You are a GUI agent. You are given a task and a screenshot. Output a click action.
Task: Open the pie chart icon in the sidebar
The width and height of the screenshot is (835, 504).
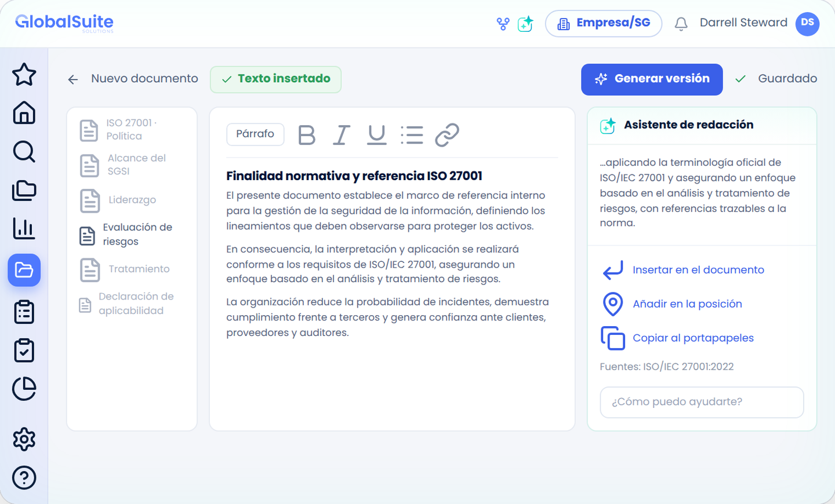click(x=24, y=389)
